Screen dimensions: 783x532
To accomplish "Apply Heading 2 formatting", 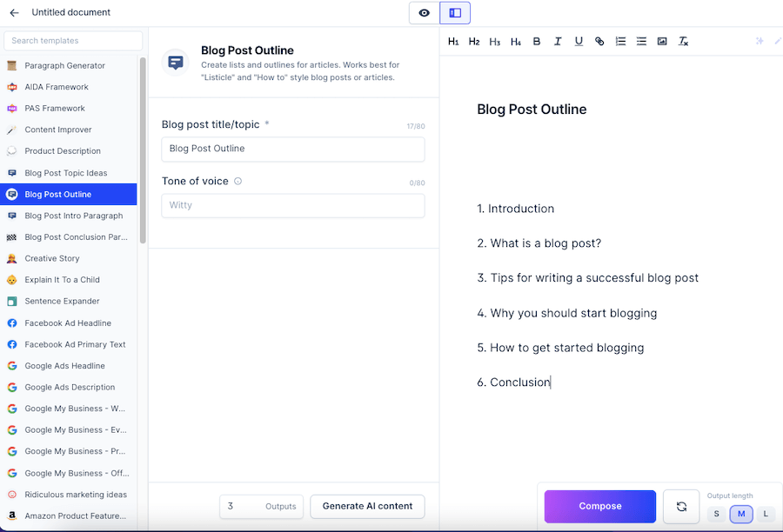I will [x=474, y=42].
